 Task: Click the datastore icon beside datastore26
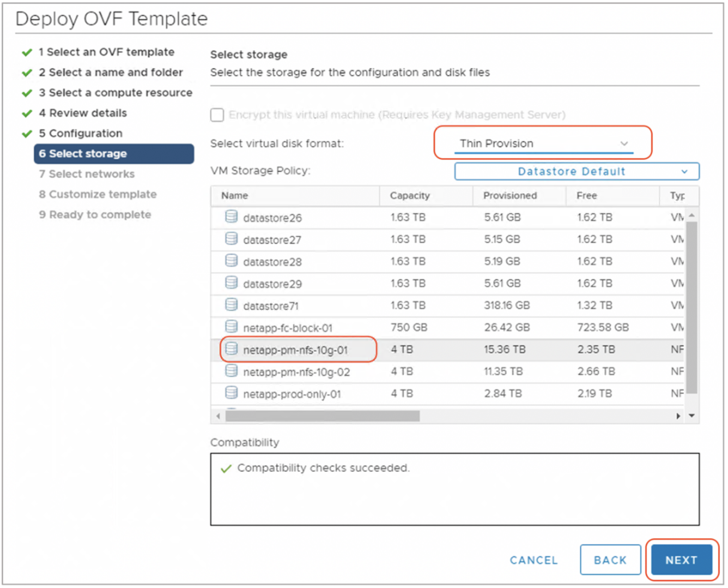[232, 217]
